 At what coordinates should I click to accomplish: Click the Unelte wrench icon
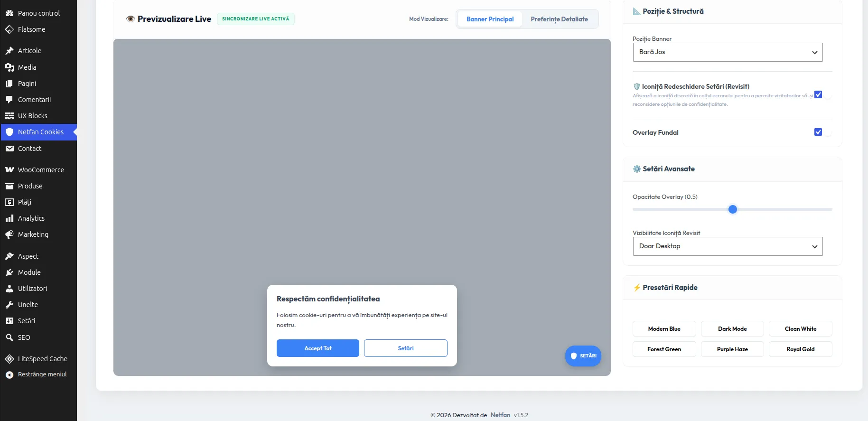click(9, 305)
